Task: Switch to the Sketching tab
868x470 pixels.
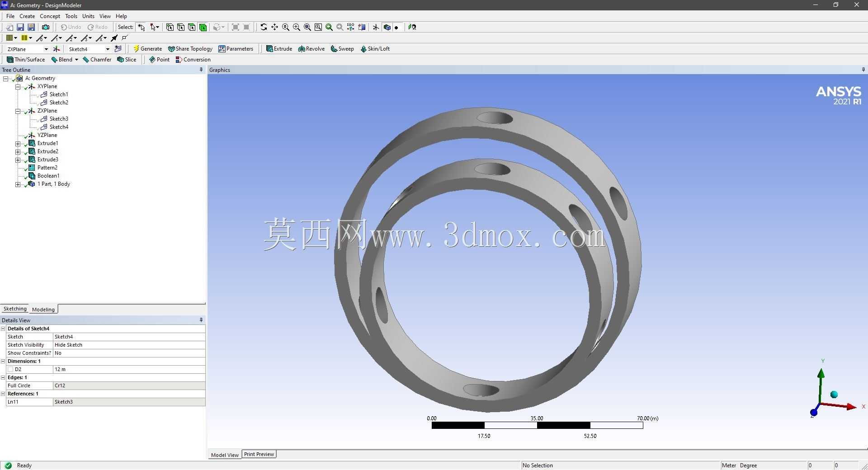Action: point(15,309)
